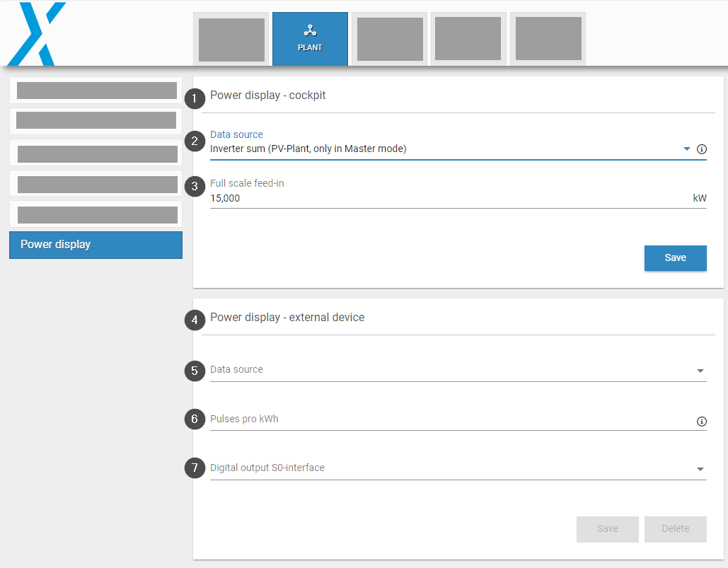Click number 5 marker beside external Data source
Viewport: 728px width, 568px height.
click(195, 371)
